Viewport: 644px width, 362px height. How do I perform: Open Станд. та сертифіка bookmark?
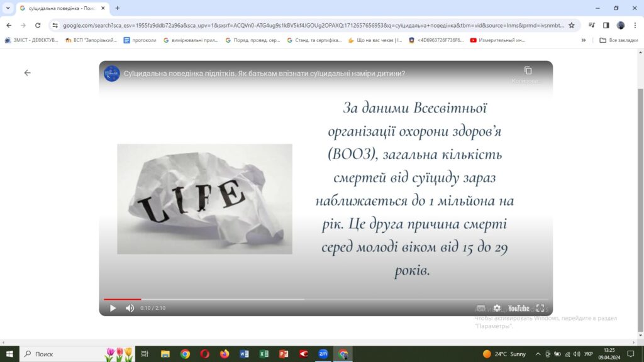coord(314,40)
